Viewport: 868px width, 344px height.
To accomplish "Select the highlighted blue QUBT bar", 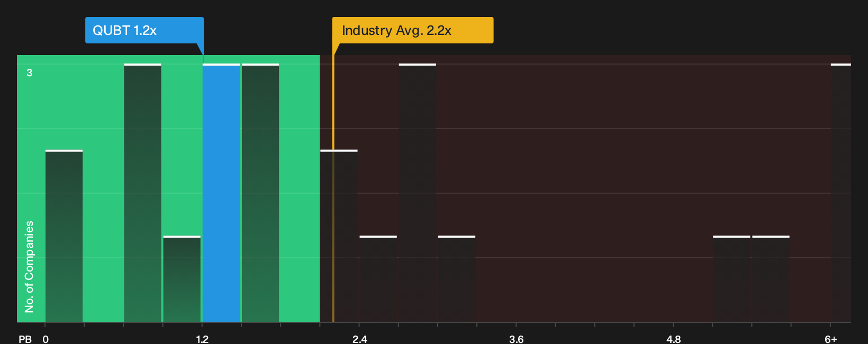I will [221, 193].
